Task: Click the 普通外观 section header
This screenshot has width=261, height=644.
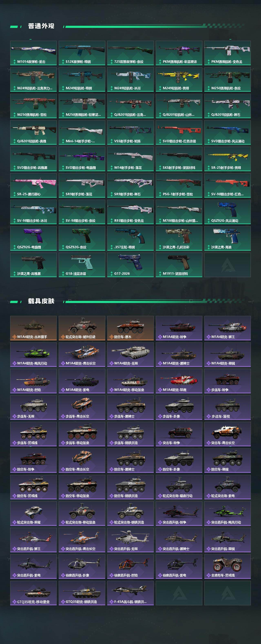Action: click(41, 26)
